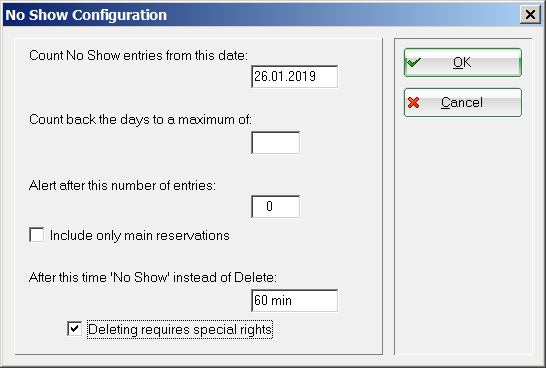Confirm settings with the OK button
The image size is (546, 368).
pos(463,63)
